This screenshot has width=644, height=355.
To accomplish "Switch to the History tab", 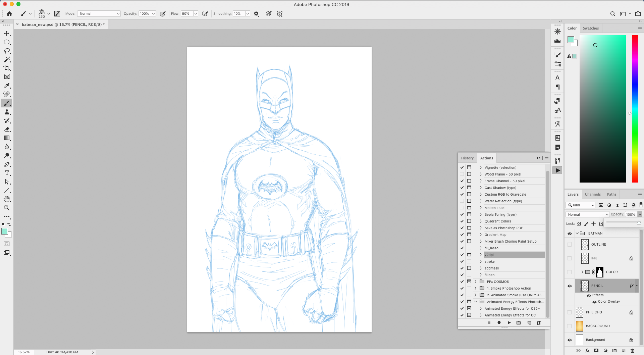I will click(467, 158).
